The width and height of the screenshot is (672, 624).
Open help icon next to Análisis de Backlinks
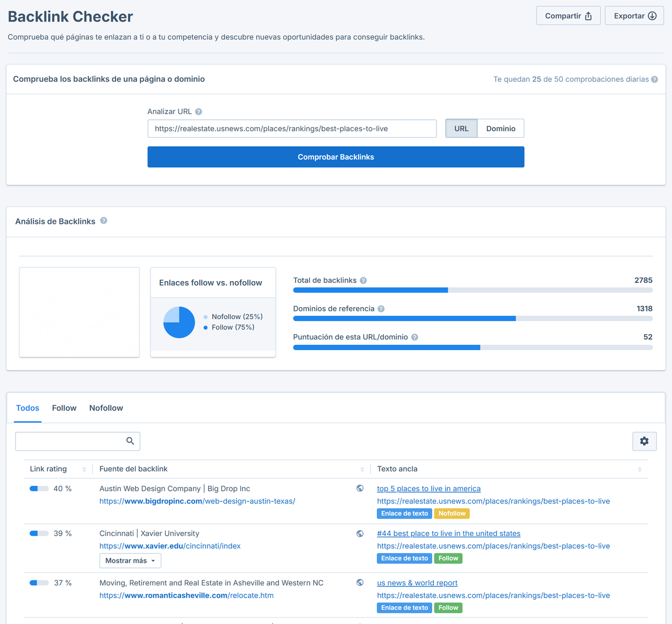tap(104, 221)
